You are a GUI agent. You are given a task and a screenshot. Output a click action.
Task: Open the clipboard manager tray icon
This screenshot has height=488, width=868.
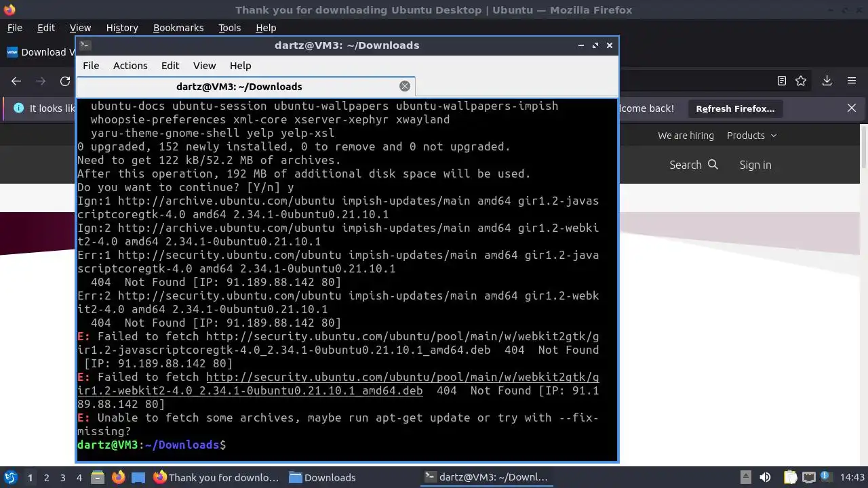tap(790, 477)
